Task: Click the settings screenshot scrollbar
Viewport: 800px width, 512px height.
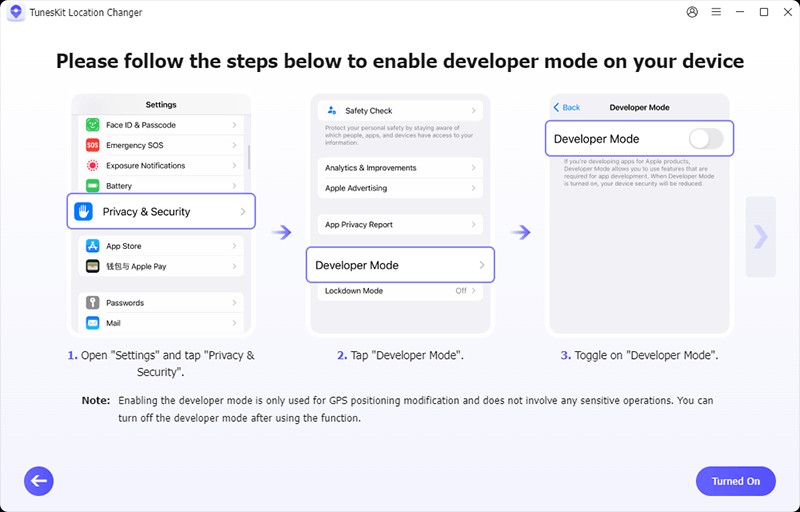Action: click(249, 157)
